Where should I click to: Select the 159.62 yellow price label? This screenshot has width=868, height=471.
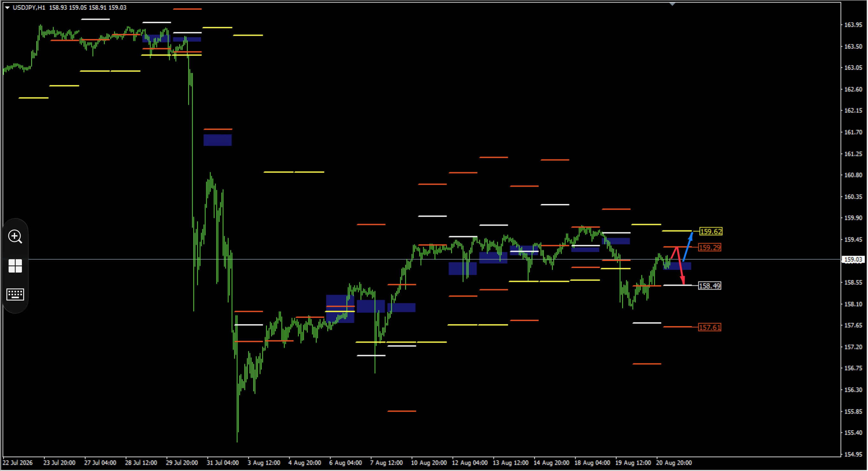(711, 232)
